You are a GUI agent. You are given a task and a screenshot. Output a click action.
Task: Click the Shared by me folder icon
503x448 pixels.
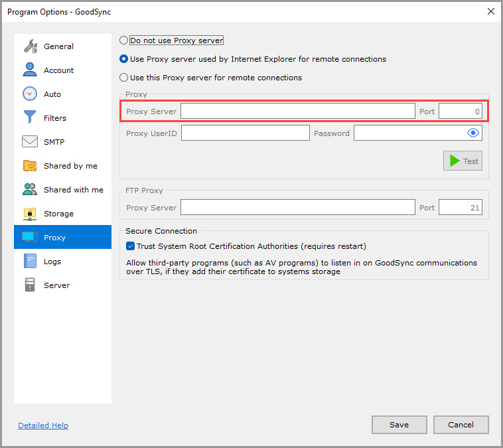click(30, 166)
